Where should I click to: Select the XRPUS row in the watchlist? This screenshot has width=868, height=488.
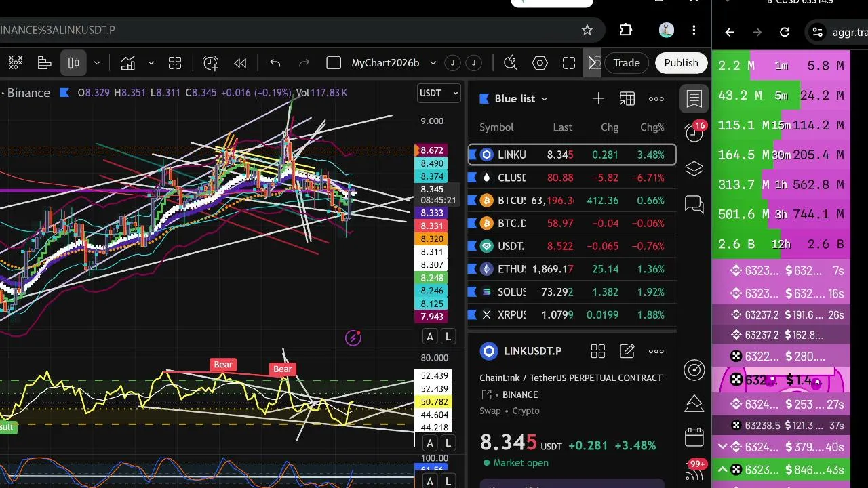tap(572, 315)
